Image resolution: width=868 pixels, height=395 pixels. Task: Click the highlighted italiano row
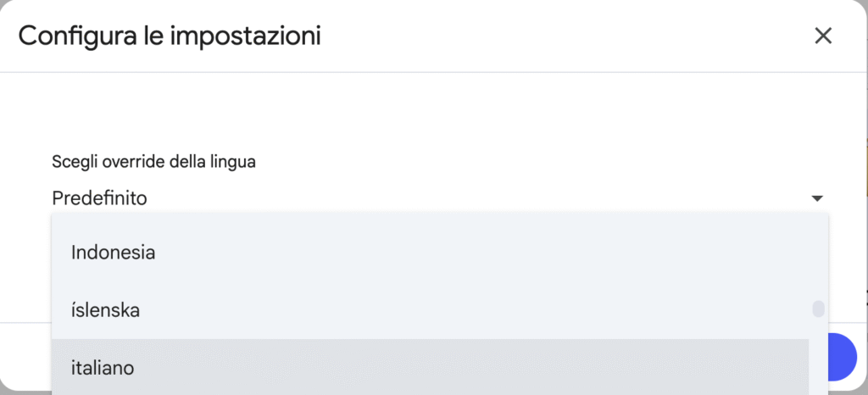coord(424,368)
